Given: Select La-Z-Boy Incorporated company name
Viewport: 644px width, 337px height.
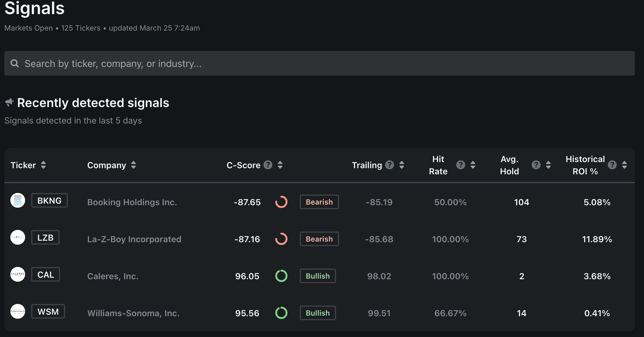Looking at the screenshot, I should tap(134, 239).
